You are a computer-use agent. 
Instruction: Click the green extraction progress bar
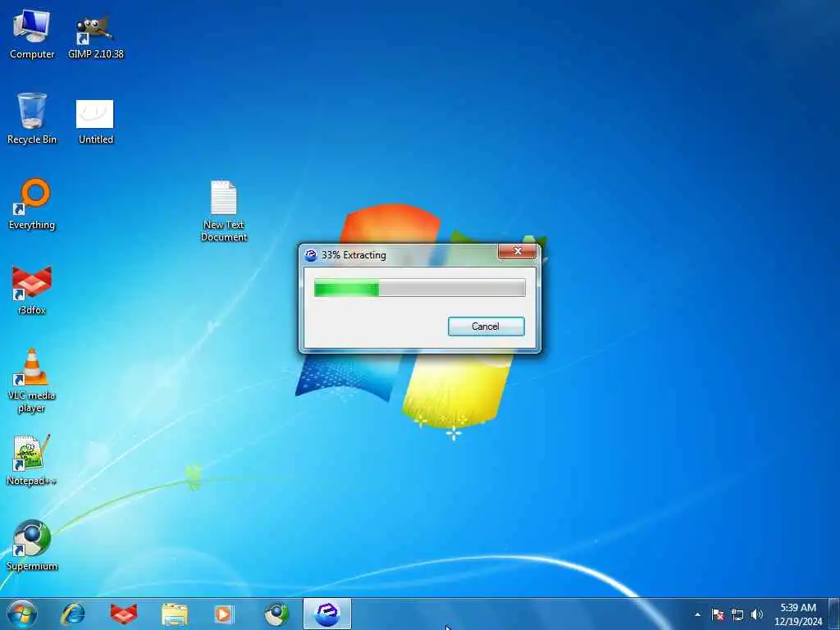pyautogui.click(x=419, y=288)
